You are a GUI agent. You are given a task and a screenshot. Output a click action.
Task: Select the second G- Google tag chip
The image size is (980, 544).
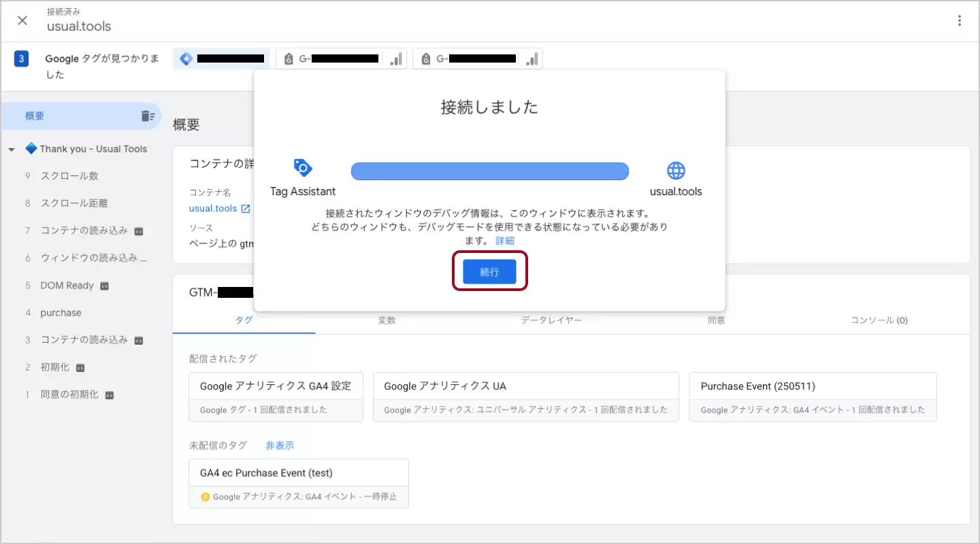(x=478, y=59)
